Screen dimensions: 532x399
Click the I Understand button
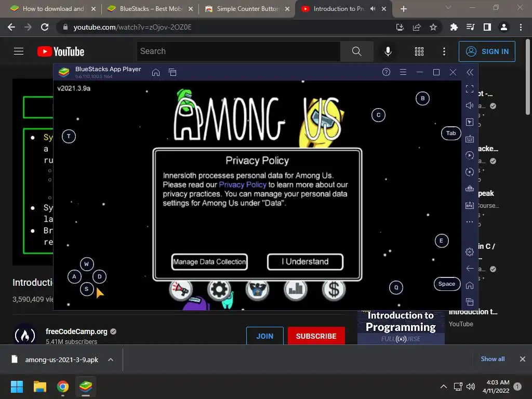click(305, 262)
